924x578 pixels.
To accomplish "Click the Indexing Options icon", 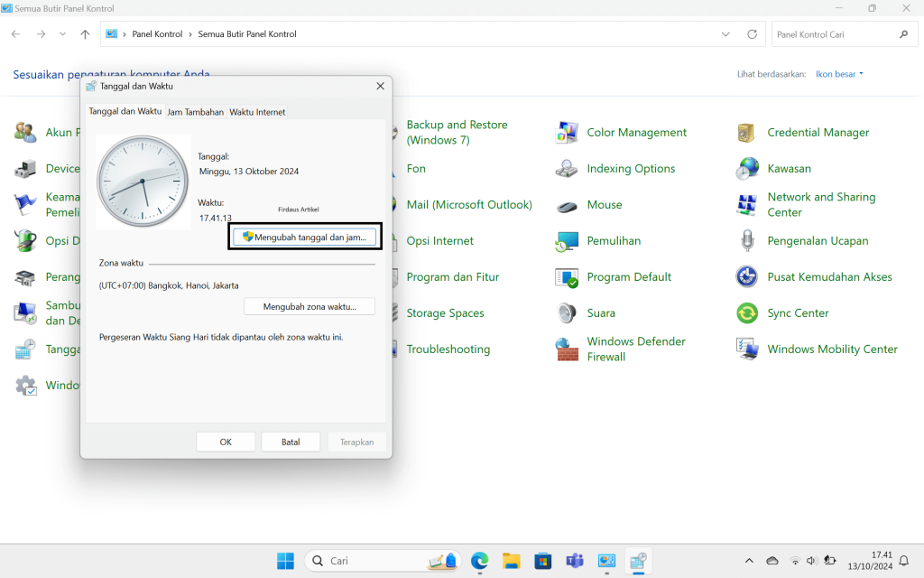I will [x=567, y=169].
